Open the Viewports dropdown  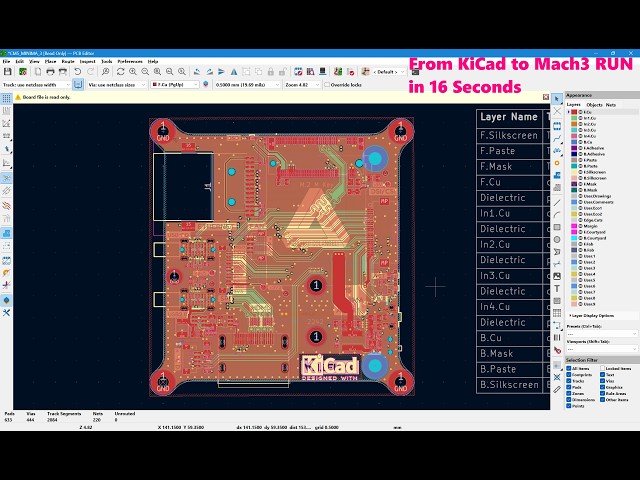pyautogui.click(x=602, y=349)
